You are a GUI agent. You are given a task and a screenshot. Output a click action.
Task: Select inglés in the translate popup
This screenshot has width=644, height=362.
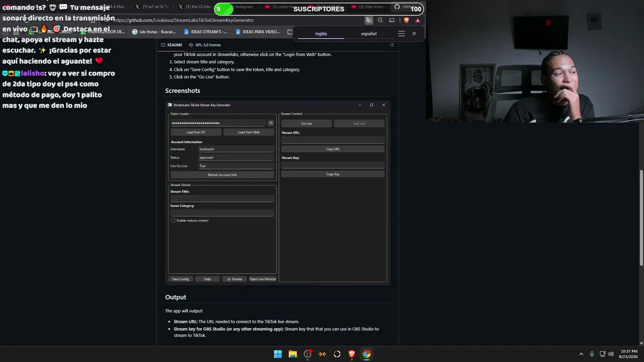(x=321, y=34)
